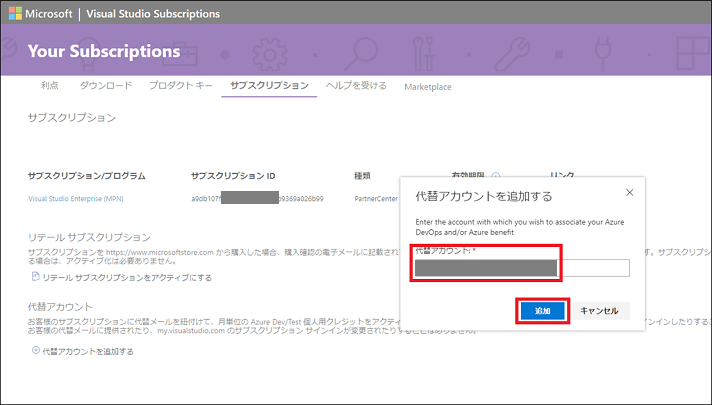Click the info icon next to 有効期限
The width and height of the screenshot is (712, 405).
496,175
